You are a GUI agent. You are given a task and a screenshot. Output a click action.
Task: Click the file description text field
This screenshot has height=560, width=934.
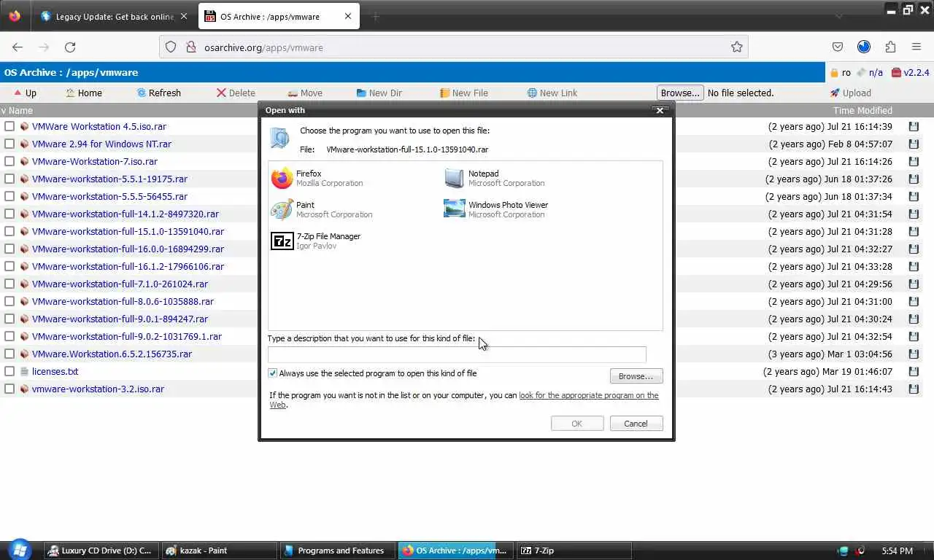coord(457,354)
